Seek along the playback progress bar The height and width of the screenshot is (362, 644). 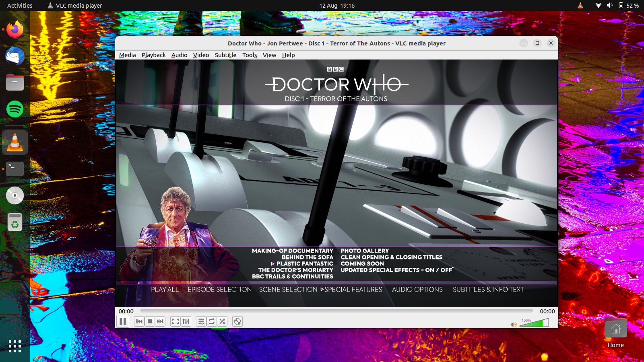point(336,311)
